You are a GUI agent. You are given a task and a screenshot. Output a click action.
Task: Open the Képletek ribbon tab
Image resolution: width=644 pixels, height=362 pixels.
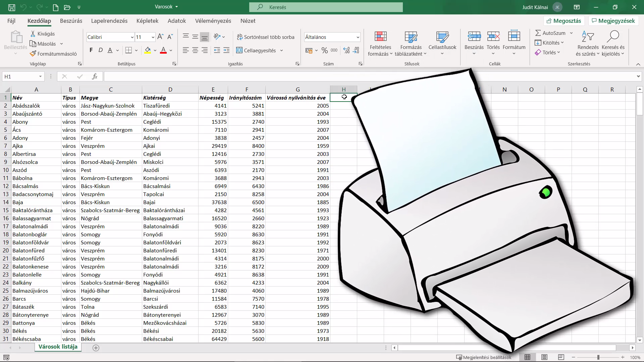(147, 21)
